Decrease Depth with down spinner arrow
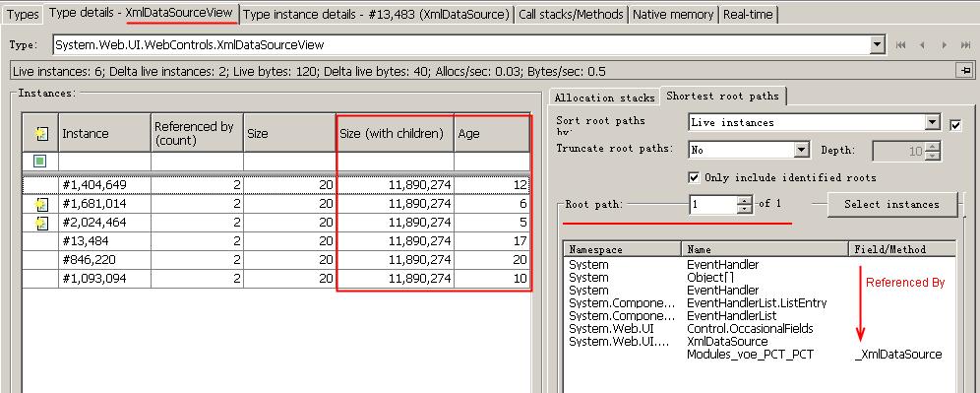Screen dimensions: 980x393 click(x=933, y=156)
